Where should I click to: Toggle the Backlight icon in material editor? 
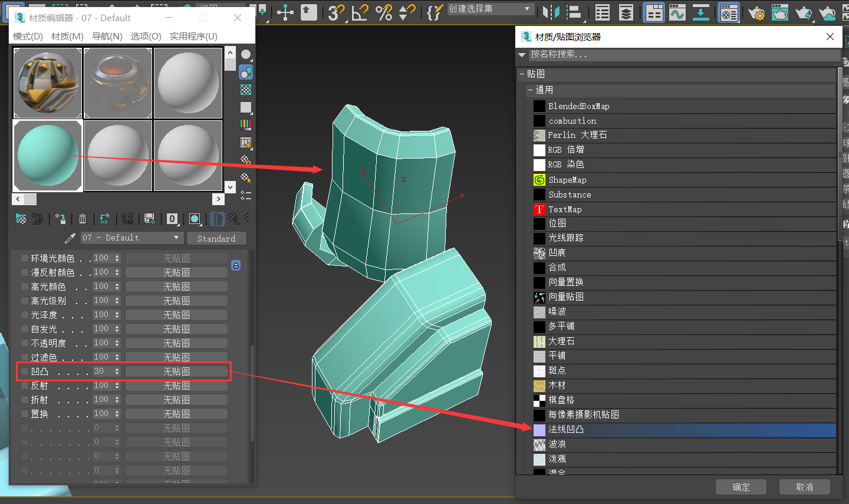click(x=246, y=72)
